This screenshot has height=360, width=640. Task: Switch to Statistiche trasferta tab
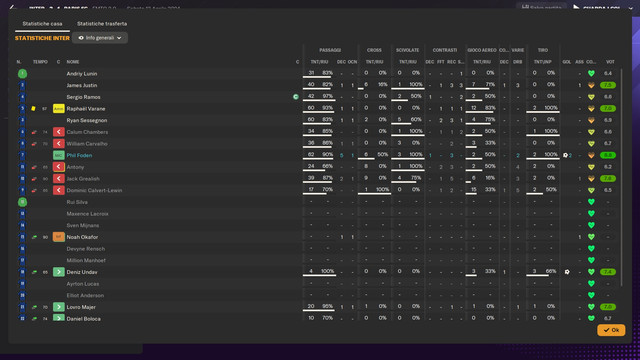tap(102, 24)
